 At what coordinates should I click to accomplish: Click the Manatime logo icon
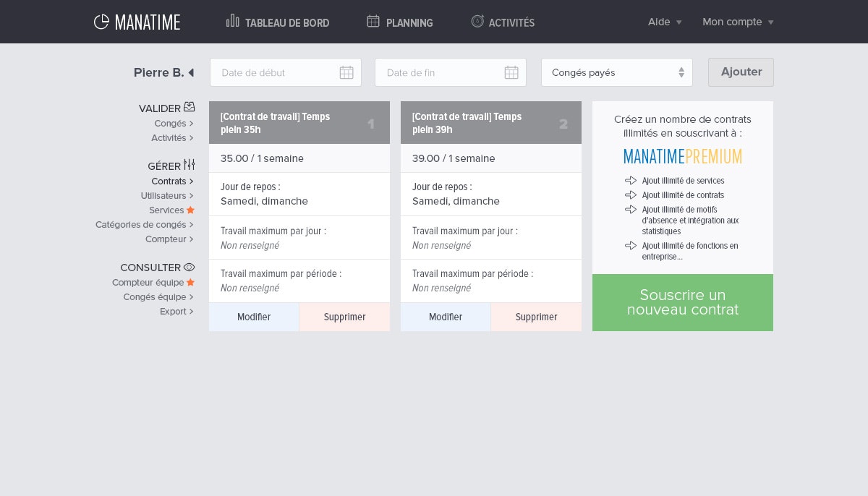pos(101,22)
